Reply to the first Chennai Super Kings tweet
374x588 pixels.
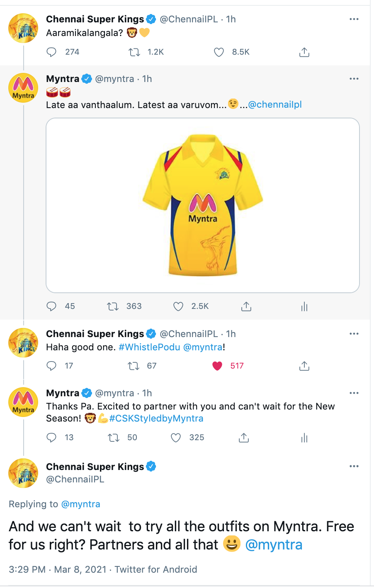coord(51,52)
